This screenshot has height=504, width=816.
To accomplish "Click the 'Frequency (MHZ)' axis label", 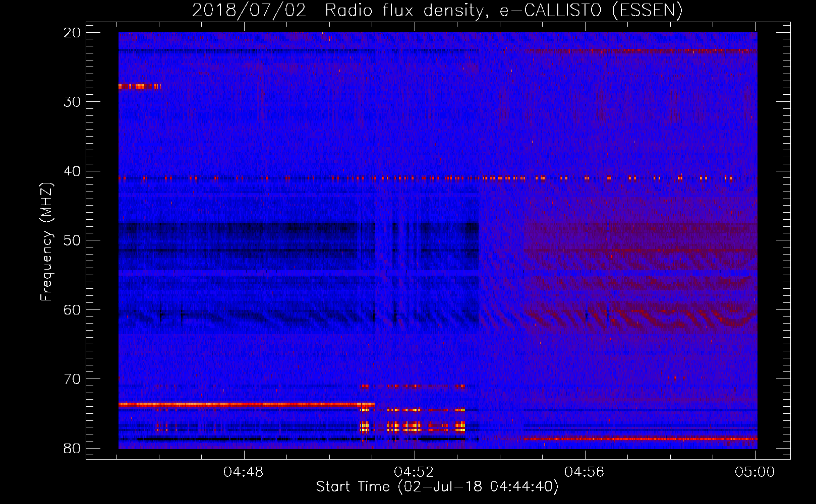I will tap(46, 241).
